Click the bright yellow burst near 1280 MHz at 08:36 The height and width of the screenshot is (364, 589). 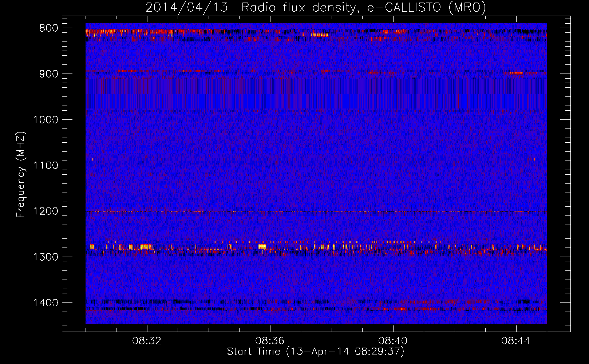pos(262,246)
